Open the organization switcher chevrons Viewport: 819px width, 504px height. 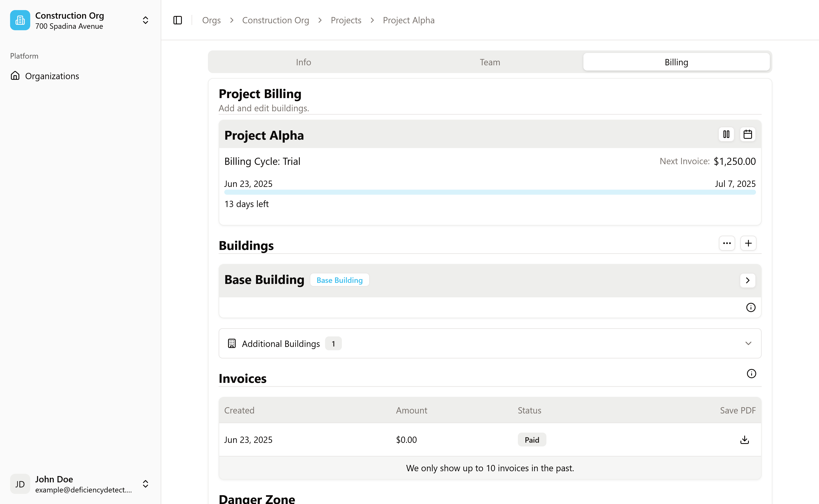tap(145, 20)
